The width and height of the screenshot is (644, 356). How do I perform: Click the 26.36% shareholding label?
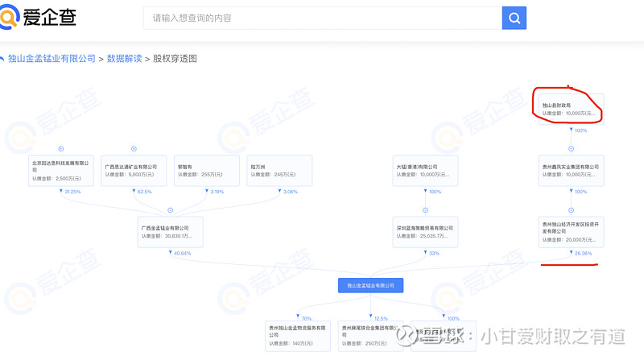pos(583,253)
